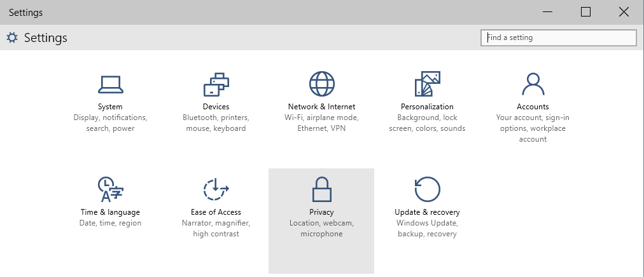The height and width of the screenshot is (277, 644).
Task: Open the System category label
Action: pos(110,107)
